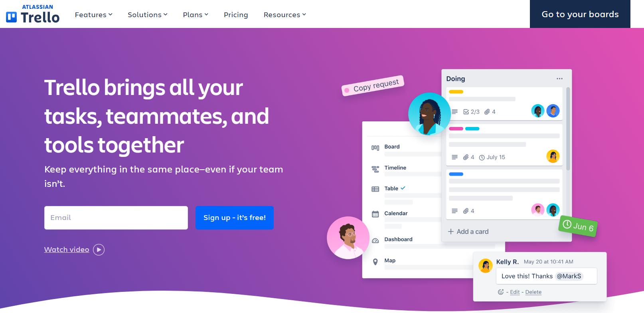Click the emoji reaction icon on comment
644x313 pixels.
501,292
